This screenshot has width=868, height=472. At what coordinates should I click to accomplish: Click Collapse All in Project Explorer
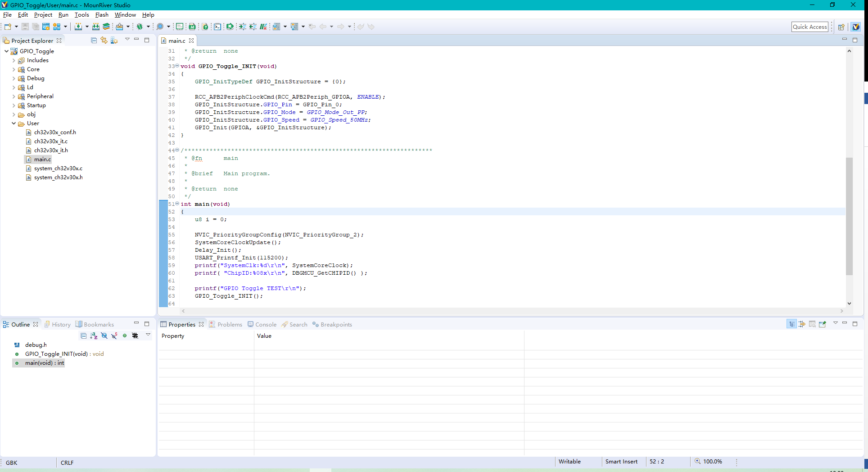pyautogui.click(x=94, y=41)
